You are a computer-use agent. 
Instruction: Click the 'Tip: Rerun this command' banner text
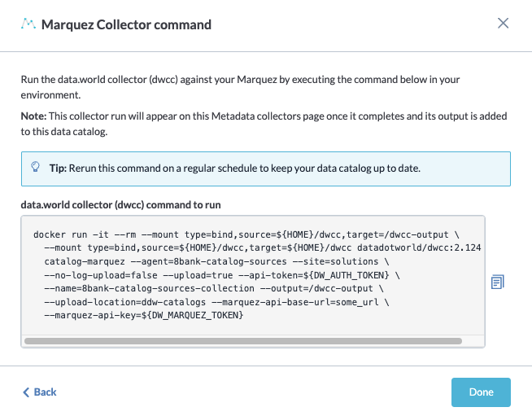(x=235, y=169)
